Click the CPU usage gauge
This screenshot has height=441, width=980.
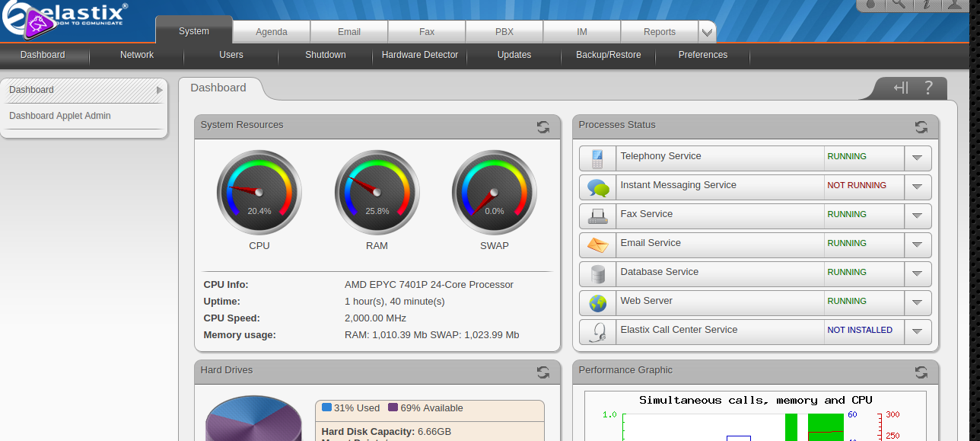(259, 193)
